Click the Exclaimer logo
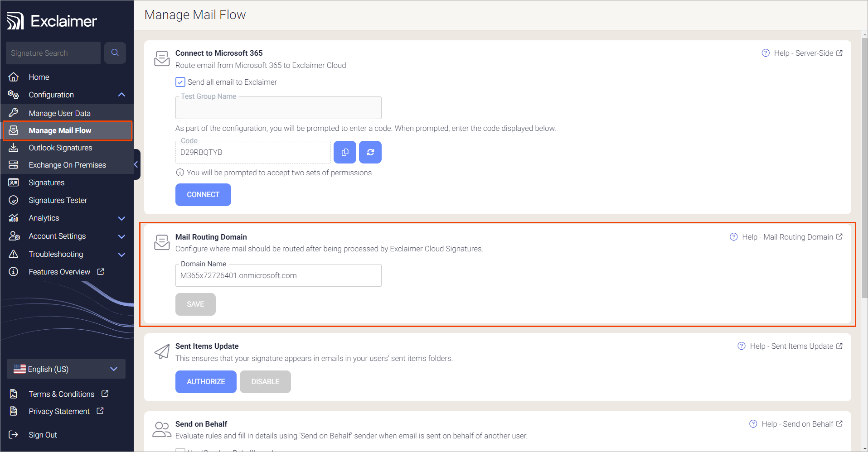The image size is (868, 452). point(52,21)
